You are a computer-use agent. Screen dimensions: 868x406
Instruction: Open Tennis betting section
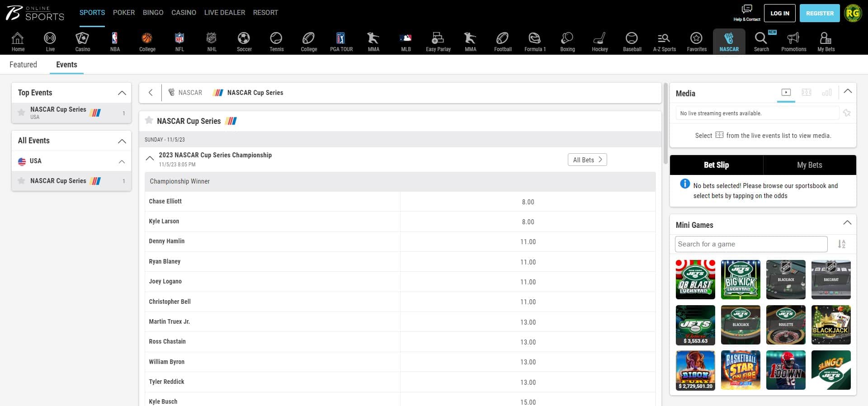[x=276, y=42]
